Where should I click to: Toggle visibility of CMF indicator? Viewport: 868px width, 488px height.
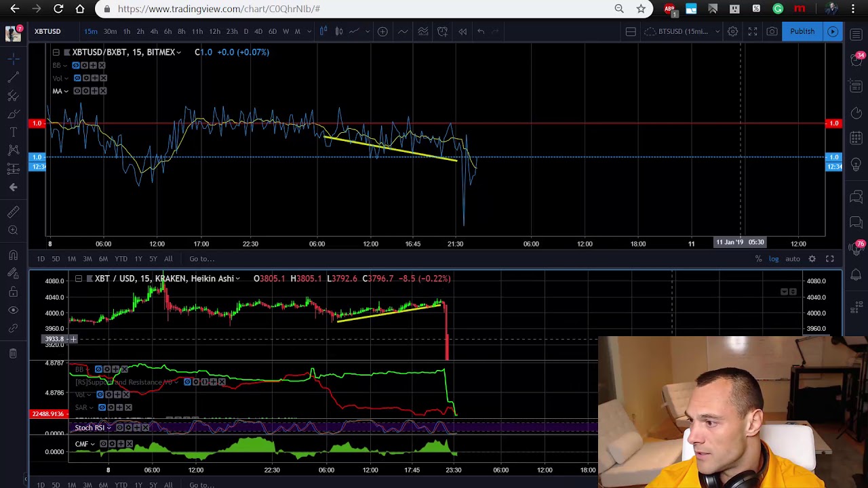[x=103, y=444]
